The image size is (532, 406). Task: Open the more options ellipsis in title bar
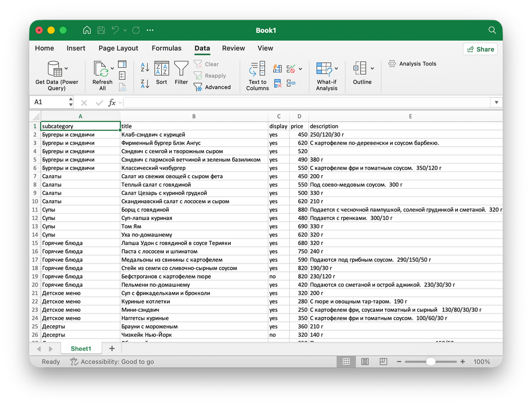click(150, 30)
